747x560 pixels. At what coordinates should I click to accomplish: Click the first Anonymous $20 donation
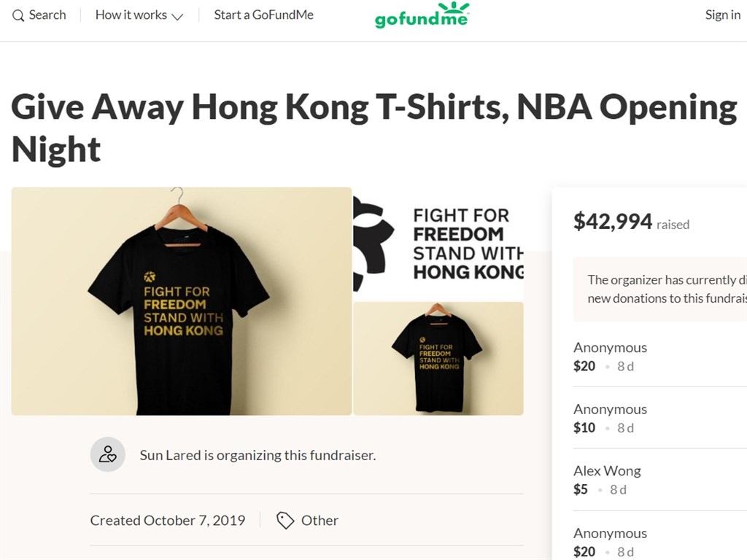pos(610,357)
